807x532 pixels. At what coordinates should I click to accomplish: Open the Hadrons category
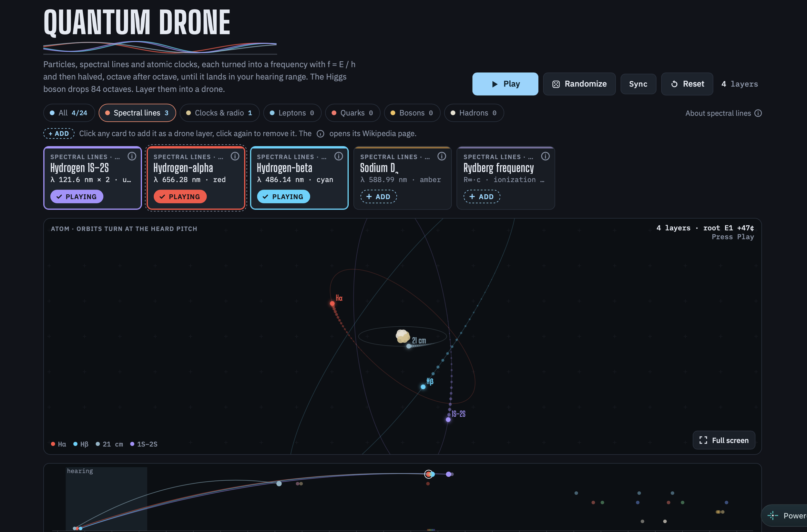[474, 113]
